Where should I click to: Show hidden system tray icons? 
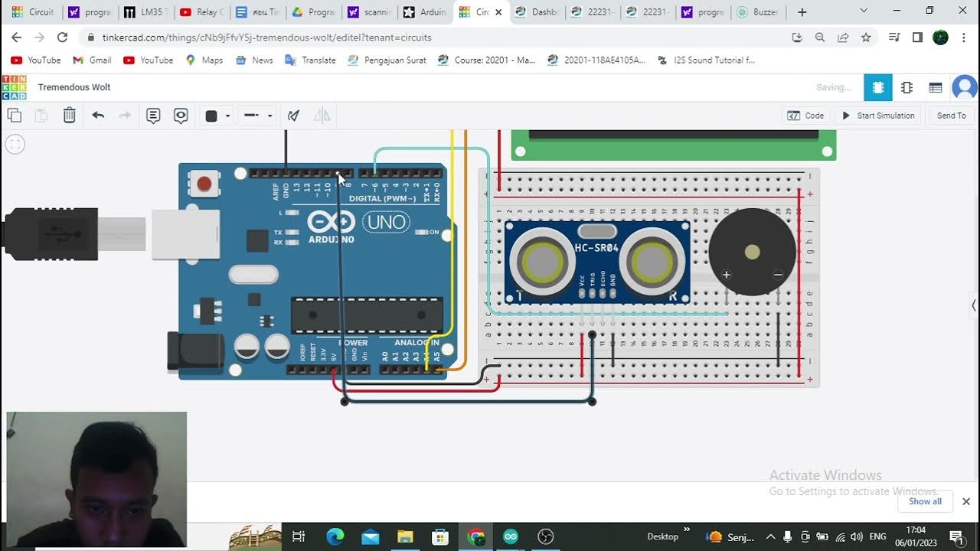pyautogui.click(x=770, y=536)
